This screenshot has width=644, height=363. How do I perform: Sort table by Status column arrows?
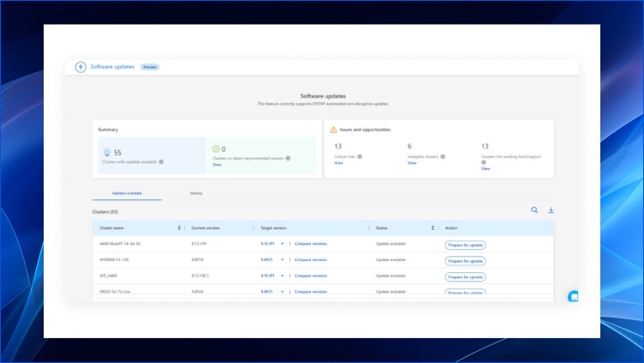(x=432, y=228)
